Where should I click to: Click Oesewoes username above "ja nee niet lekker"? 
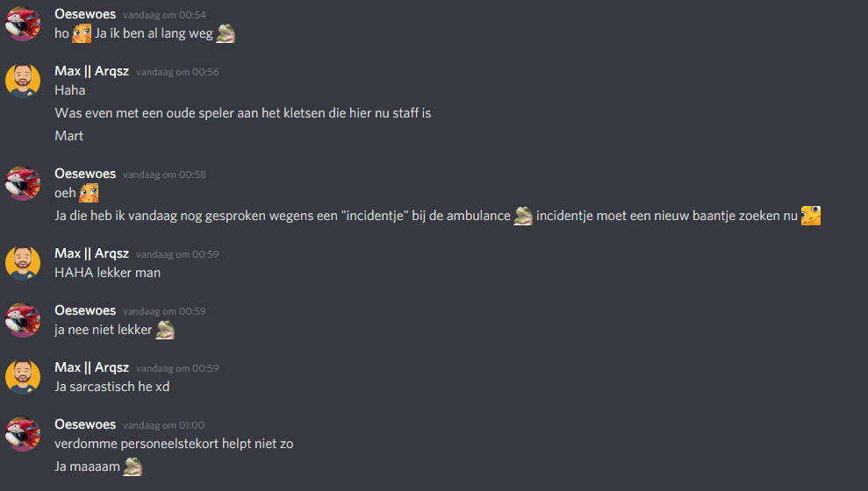pyautogui.click(x=85, y=310)
